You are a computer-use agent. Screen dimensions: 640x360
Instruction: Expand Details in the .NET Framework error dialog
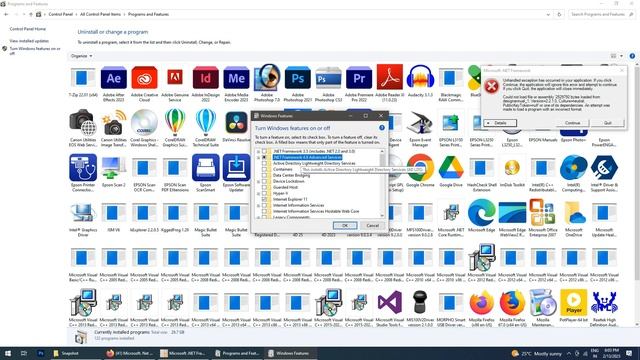tap(500, 123)
